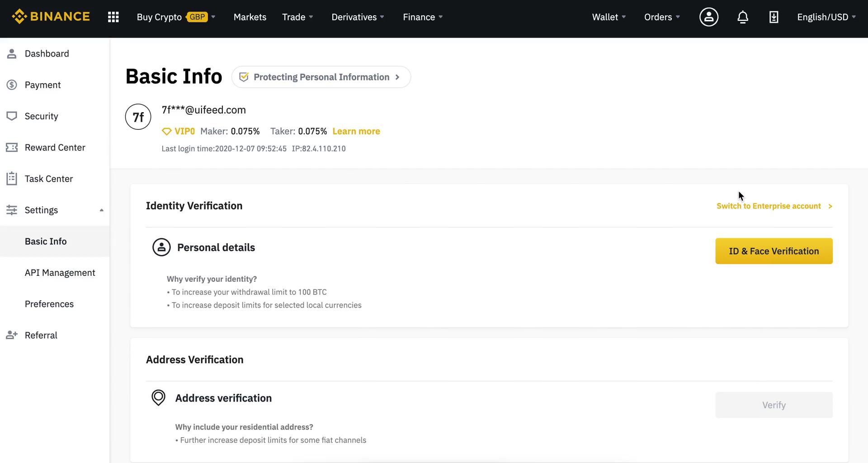Open Dashboard in sidebar
868x463 pixels.
(x=55, y=54)
